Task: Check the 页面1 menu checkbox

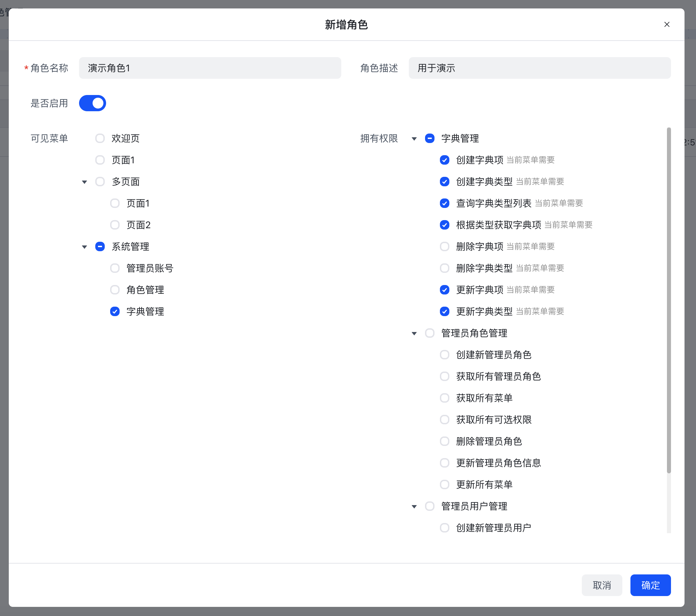Action: pos(100,160)
